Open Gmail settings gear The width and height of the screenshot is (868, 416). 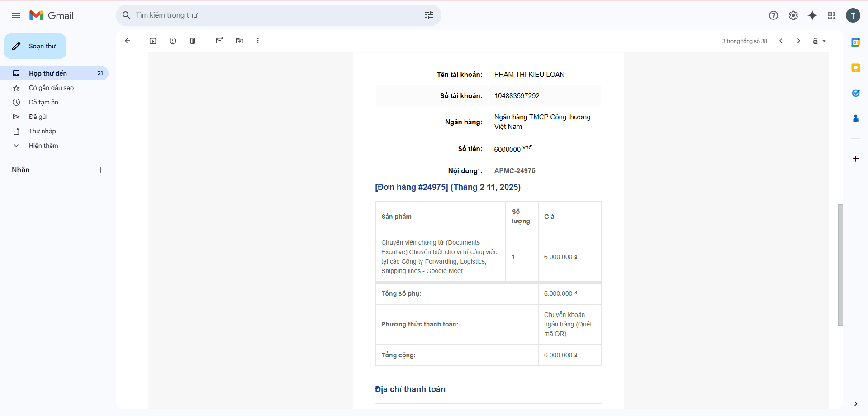click(x=793, y=15)
